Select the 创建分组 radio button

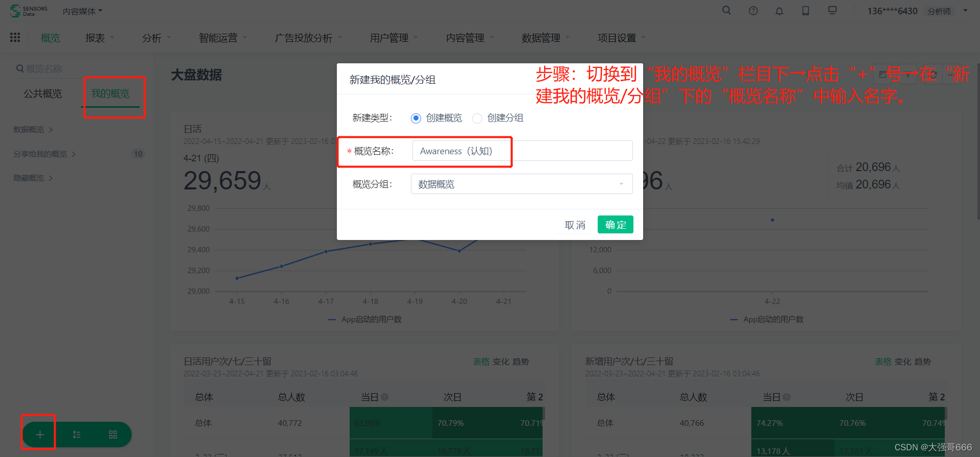[477, 118]
